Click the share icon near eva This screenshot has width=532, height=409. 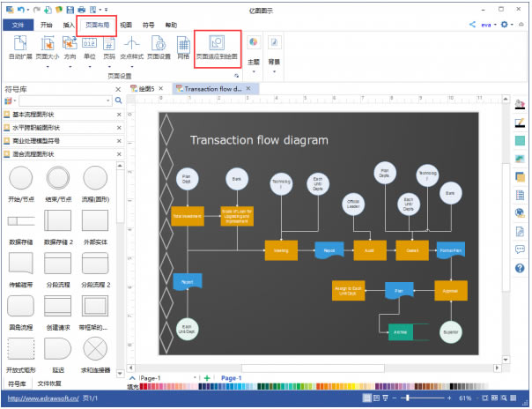click(x=472, y=26)
